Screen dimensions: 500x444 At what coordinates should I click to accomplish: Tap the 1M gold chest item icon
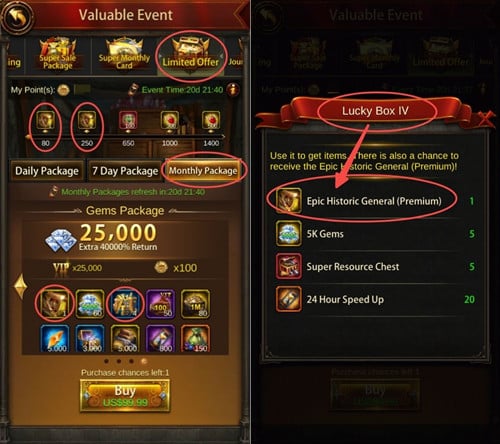pos(195,304)
